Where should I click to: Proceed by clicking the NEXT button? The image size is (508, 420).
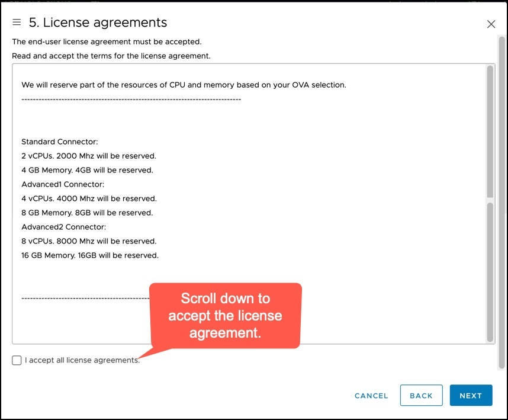[471, 395]
